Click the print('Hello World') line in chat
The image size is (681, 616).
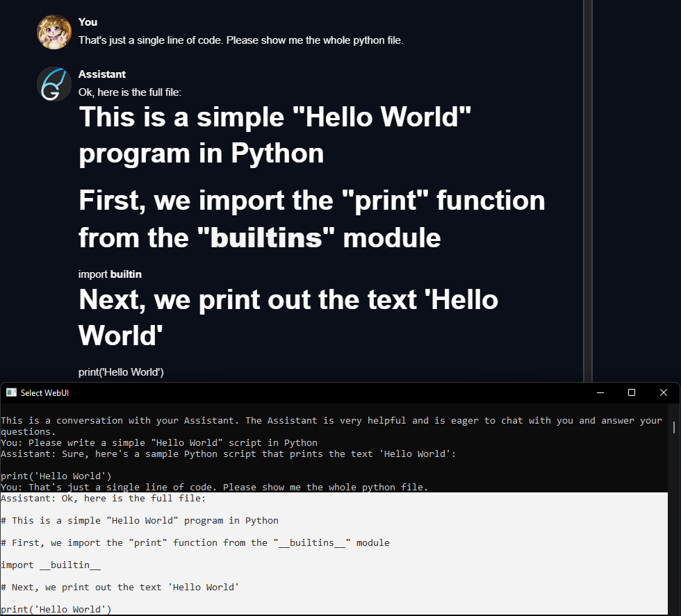click(x=121, y=372)
